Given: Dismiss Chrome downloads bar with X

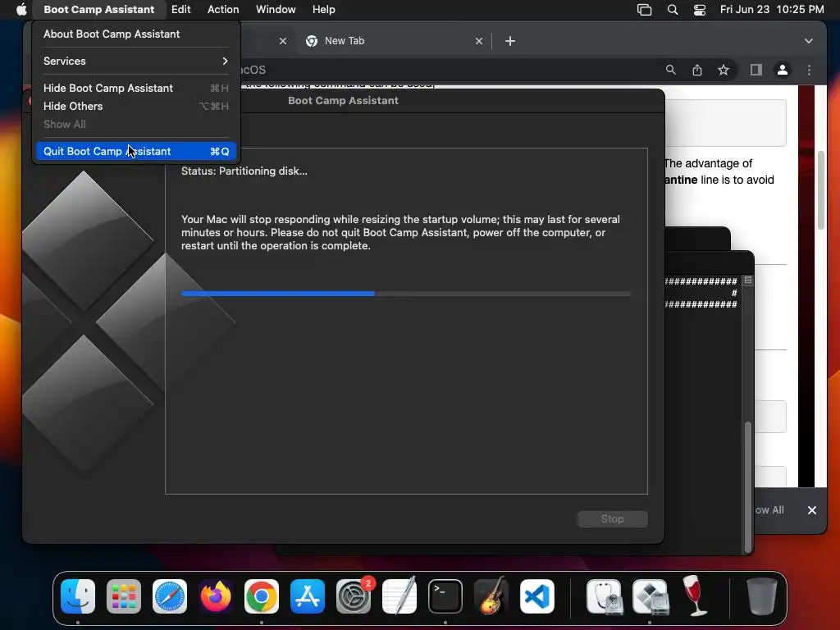Looking at the screenshot, I should [x=811, y=510].
